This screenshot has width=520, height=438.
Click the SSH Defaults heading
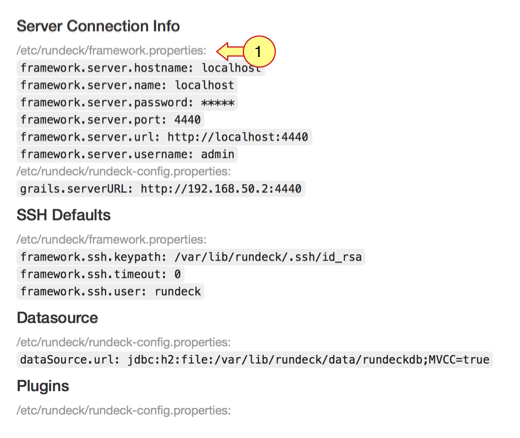[x=64, y=215]
